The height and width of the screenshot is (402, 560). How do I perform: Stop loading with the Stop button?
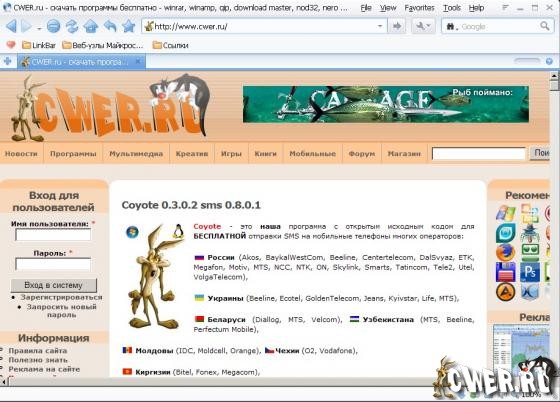click(x=53, y=26)
